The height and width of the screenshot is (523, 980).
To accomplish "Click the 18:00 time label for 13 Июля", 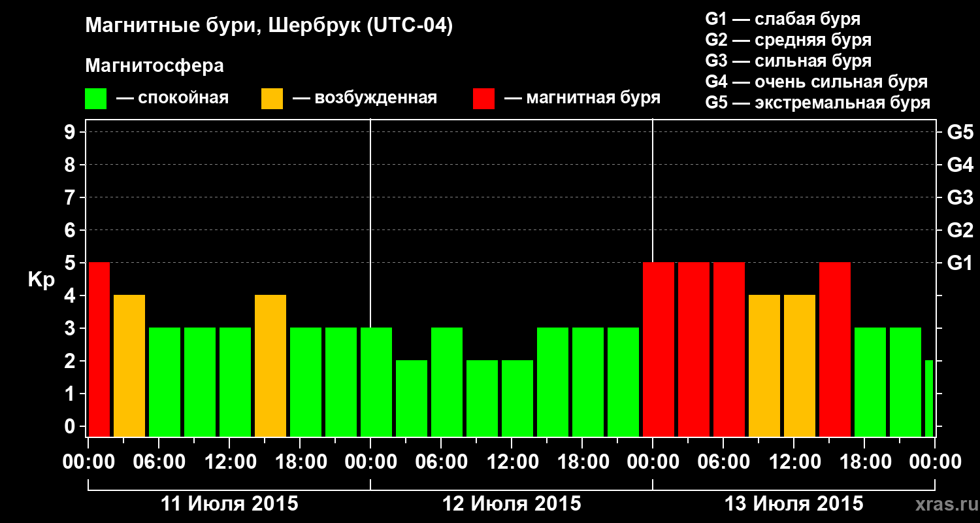I will [x=864, y=462].
